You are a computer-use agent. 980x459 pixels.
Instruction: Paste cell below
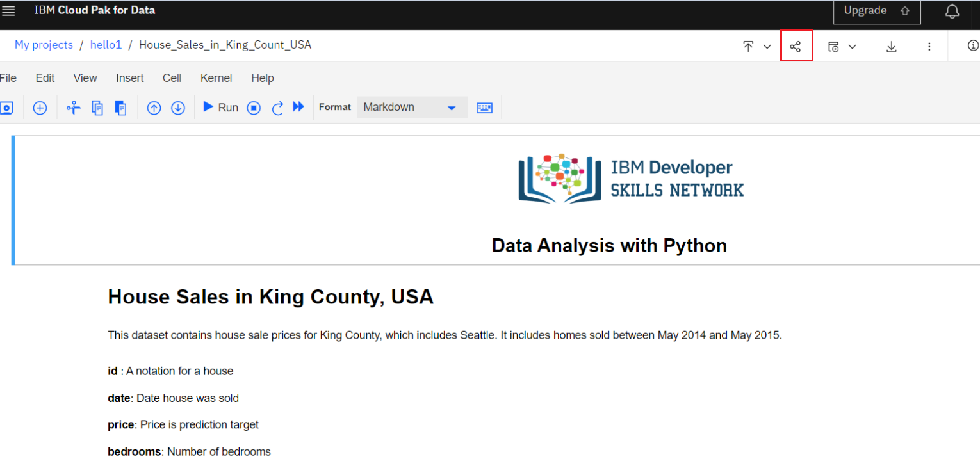pos(121,107)
